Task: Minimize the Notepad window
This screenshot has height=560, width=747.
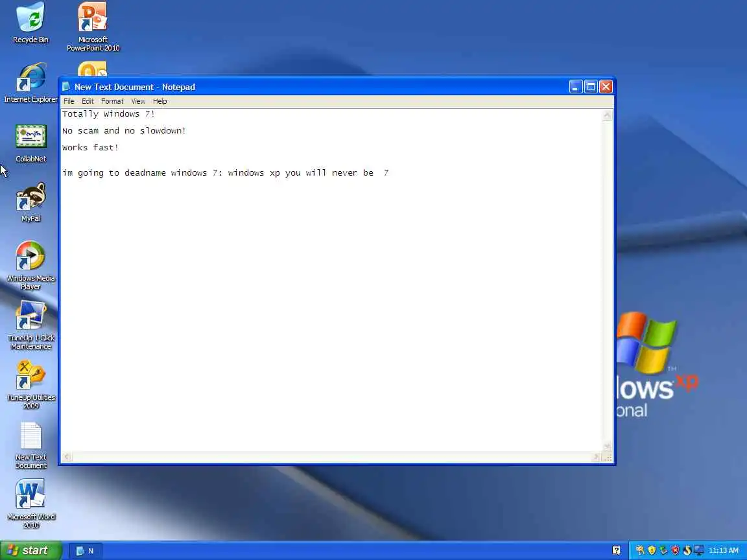Action: pyautogui.click(x=576, y=87)
